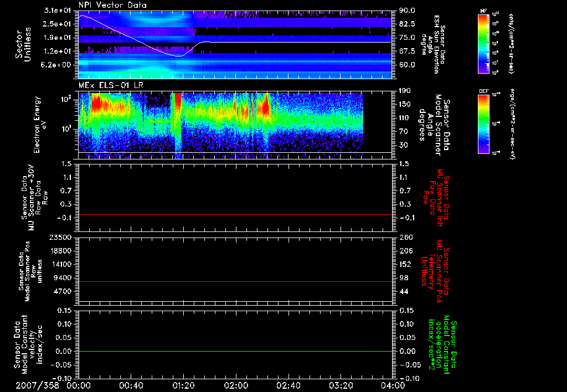Image resolution: width=567 pixels, height=392 pixels.
Task: Click the '75.0' elevation angle tick
Action: click(x=408, y=38)
